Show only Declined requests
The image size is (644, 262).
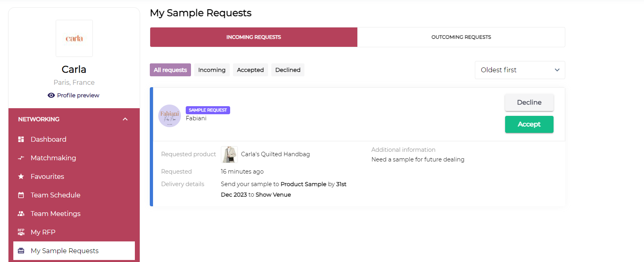click(288, 70)
